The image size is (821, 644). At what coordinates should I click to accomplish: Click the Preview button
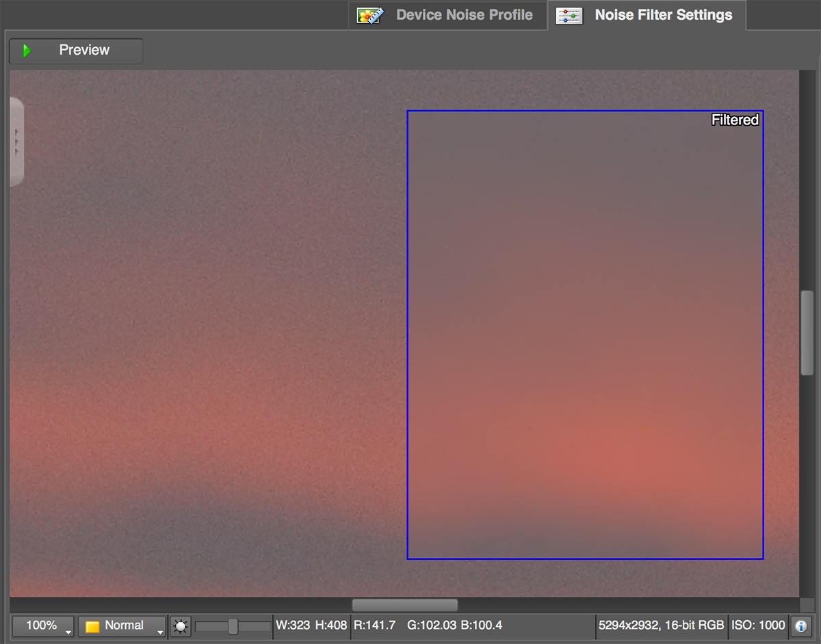click(76, 51)
